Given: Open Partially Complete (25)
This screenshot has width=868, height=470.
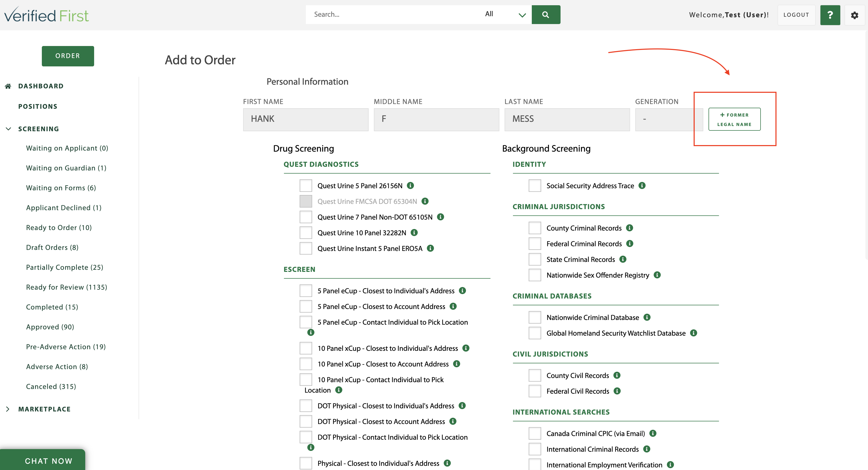Looking at the screenshot, I should (65, 267).
